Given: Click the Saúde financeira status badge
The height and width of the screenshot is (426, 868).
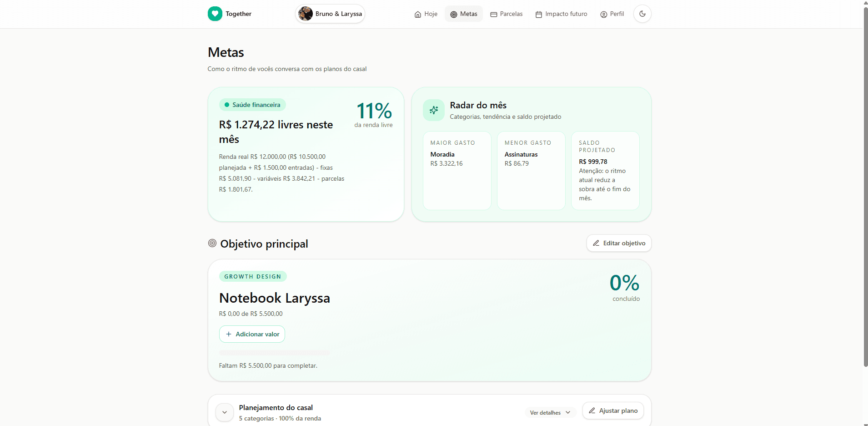Looking at the screenshot, I should [x=252, y=105].
